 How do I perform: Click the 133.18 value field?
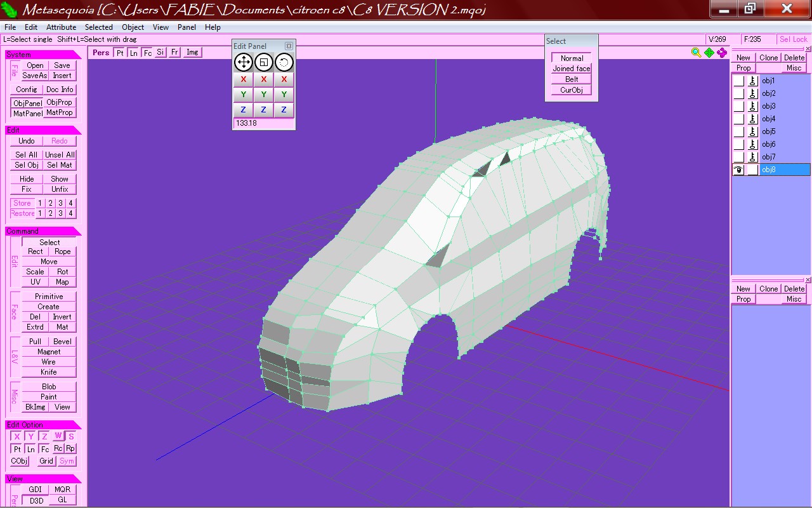point(264,123)
